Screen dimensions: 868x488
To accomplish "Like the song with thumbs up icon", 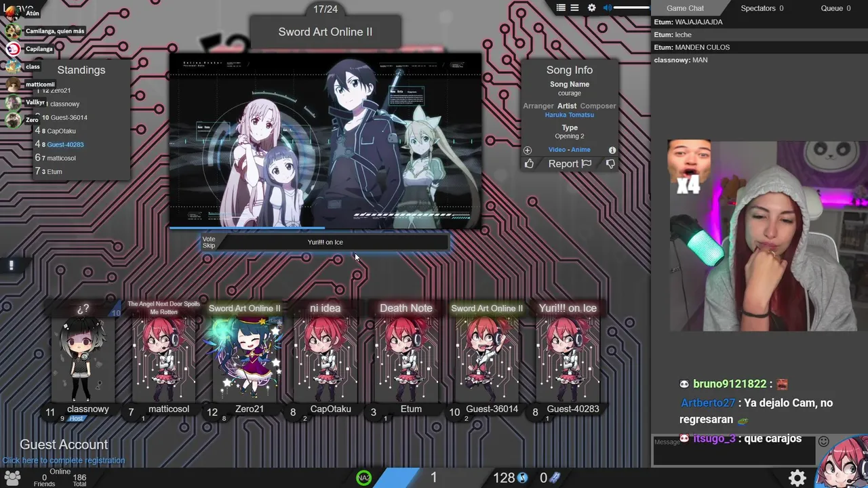I will (x=529, y=164).
